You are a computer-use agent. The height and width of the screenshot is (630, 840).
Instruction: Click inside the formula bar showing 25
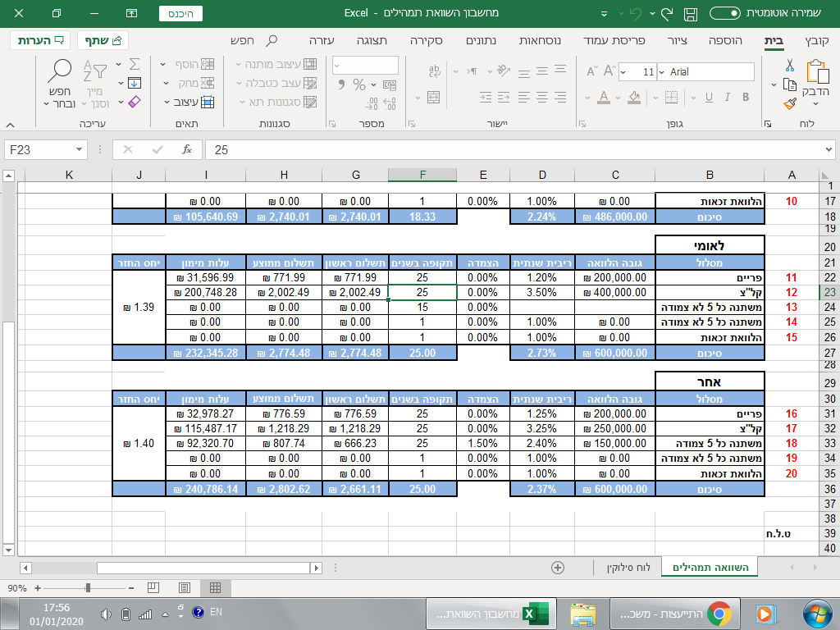coord(328,149)
